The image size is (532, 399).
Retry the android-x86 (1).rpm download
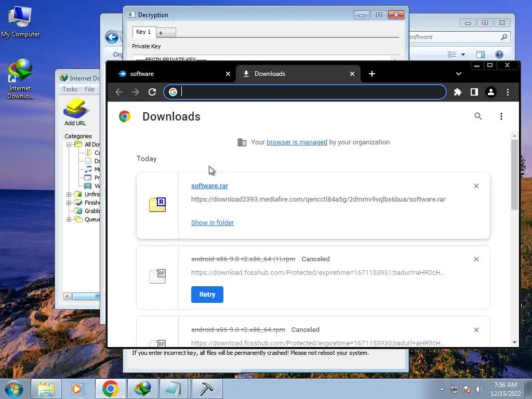tap(207, 295)
